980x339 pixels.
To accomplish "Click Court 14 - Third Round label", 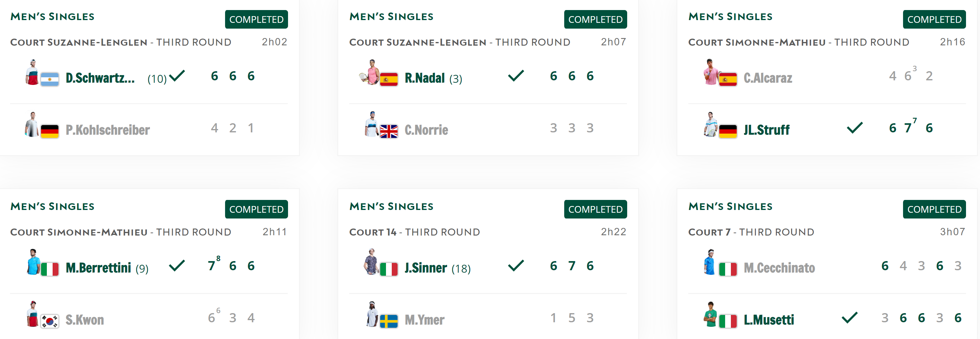I will click(x=414, y=232).
